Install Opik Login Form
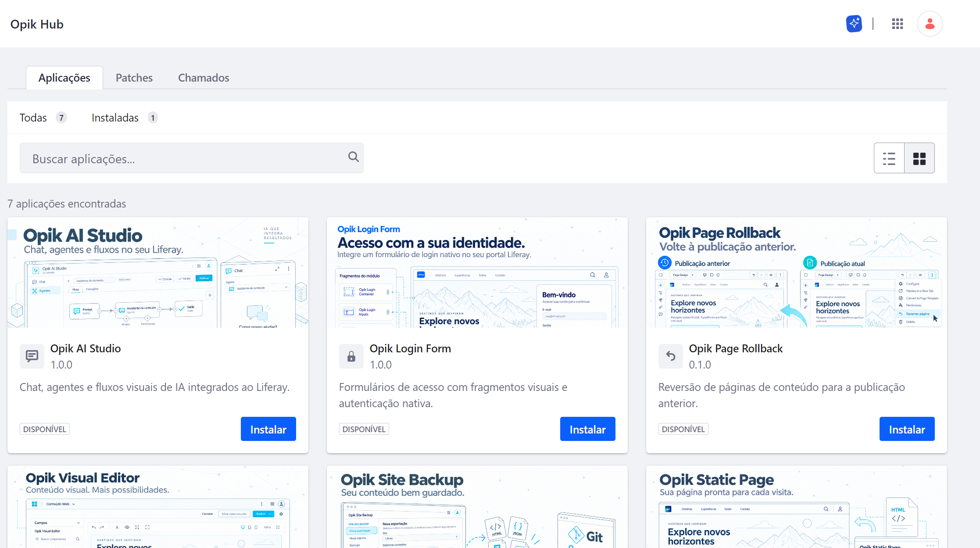 [x=588, y=429]
